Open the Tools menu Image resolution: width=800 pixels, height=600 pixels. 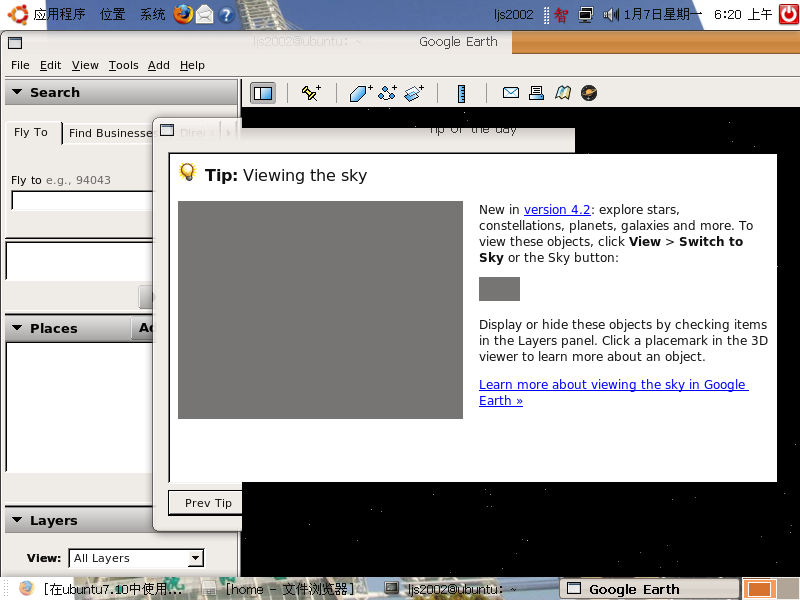click(x=123, y=65)
